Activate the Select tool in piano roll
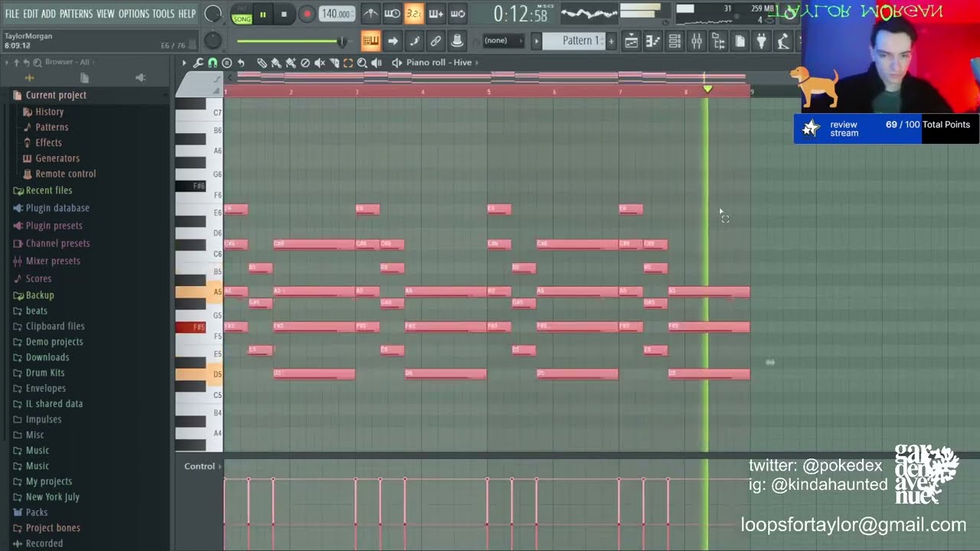The width and height of the screenshot is (980, 551). coord(348,63)
